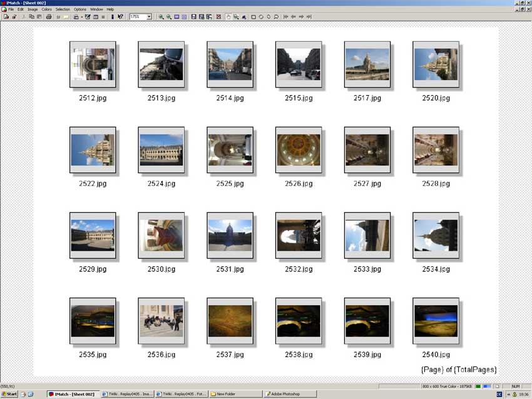Click the 800 x 600 True Color status entry

coord(447,386)
